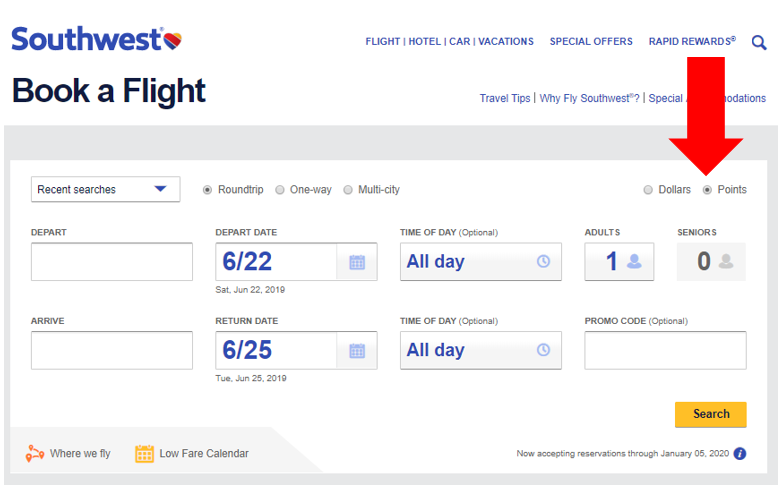Open the Low Fare Calendar

tap(192, 453)
